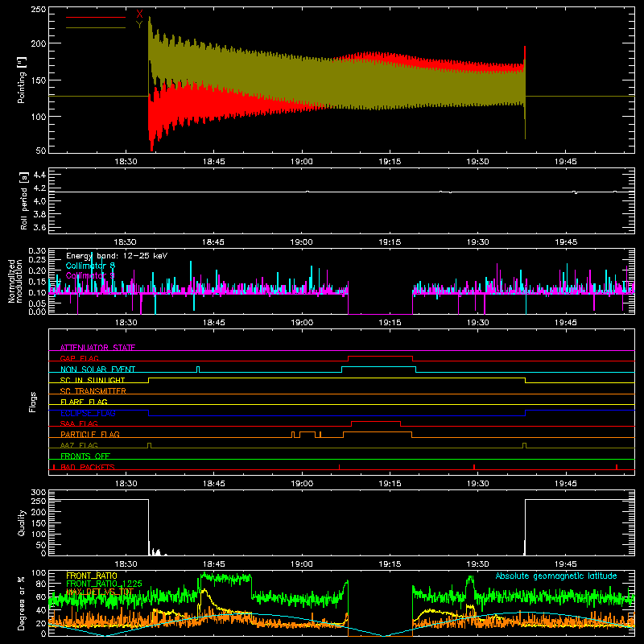Click the Quality axis title

click(x=22, y=522)
